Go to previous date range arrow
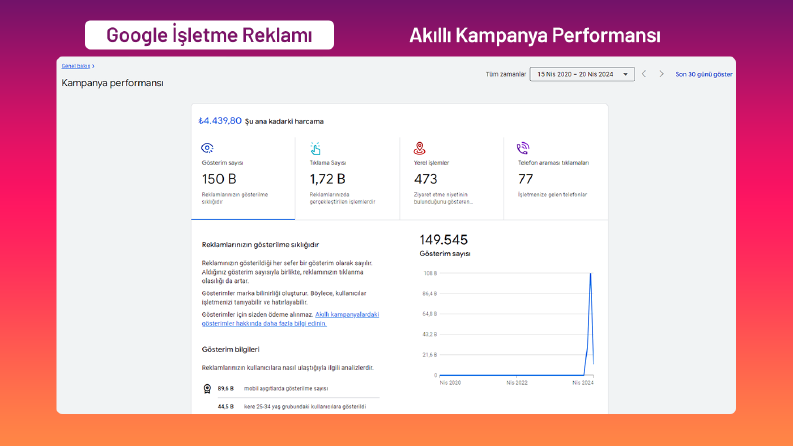This screenshot has width=793, height=446. [644, 74]
